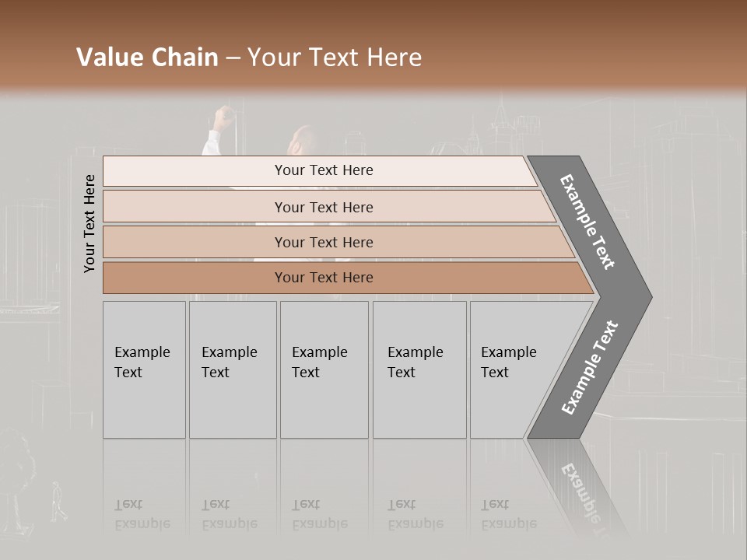Select the third Your Text Here bar
747x560 pixels.
[x=338, y=242]
